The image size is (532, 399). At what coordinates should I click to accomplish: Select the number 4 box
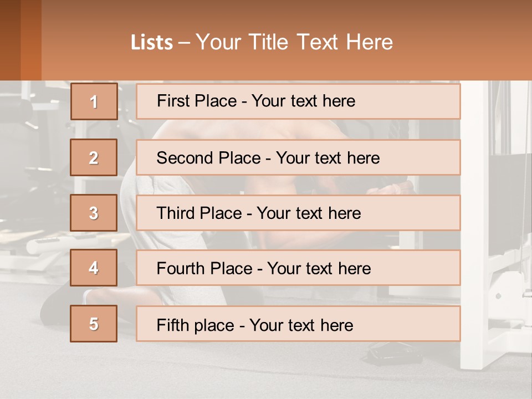94,268
